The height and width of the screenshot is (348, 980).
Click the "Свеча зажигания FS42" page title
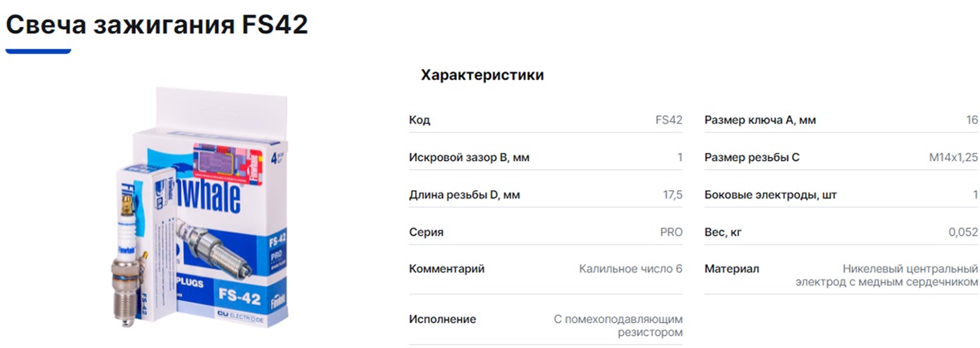point(157,24)
